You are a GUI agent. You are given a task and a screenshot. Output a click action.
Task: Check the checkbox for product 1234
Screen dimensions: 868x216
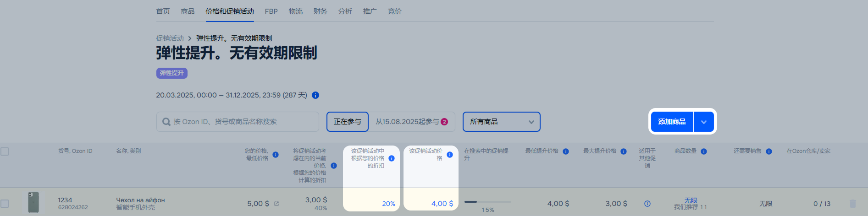pos(5,204)
